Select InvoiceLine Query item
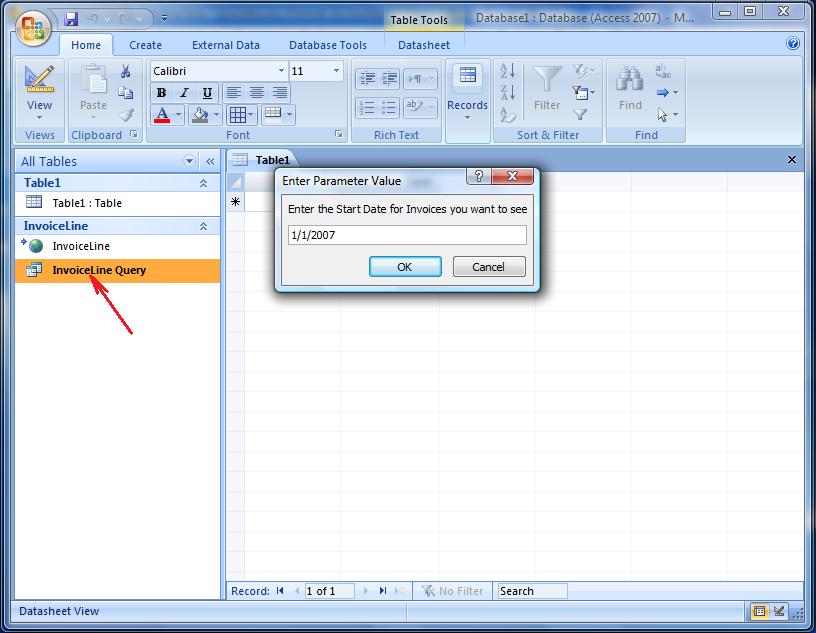Viewport: 816px width, 633px height. [x=118, y=271]
